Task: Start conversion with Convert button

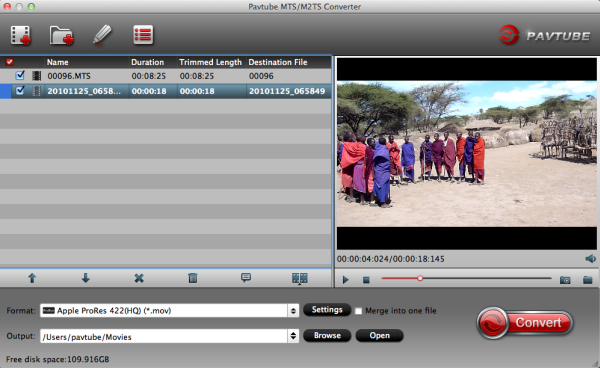Action: point(525,323)
